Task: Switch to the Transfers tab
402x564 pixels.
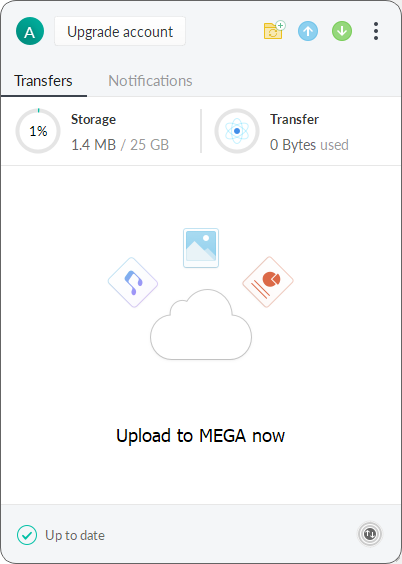Action: (x=43, y=81)
